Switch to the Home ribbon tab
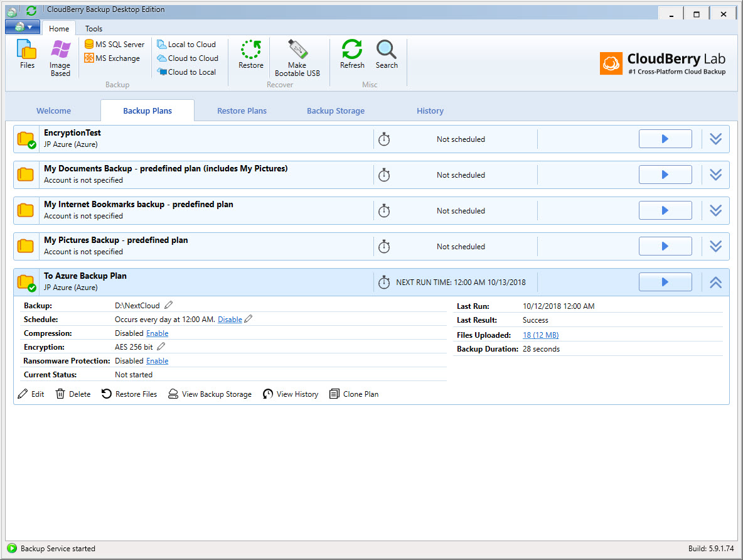This screenshot has width=743, height=560. (x=59, y=28)
